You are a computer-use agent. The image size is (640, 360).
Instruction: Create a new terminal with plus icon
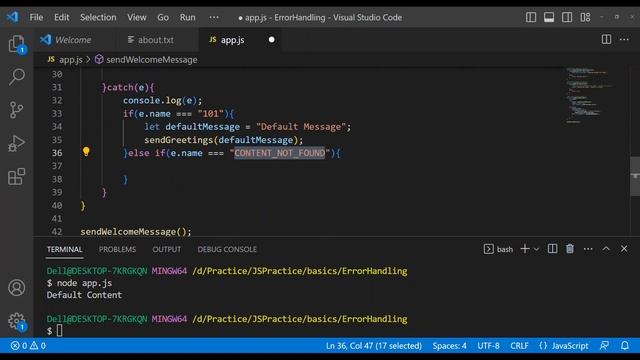525,249
